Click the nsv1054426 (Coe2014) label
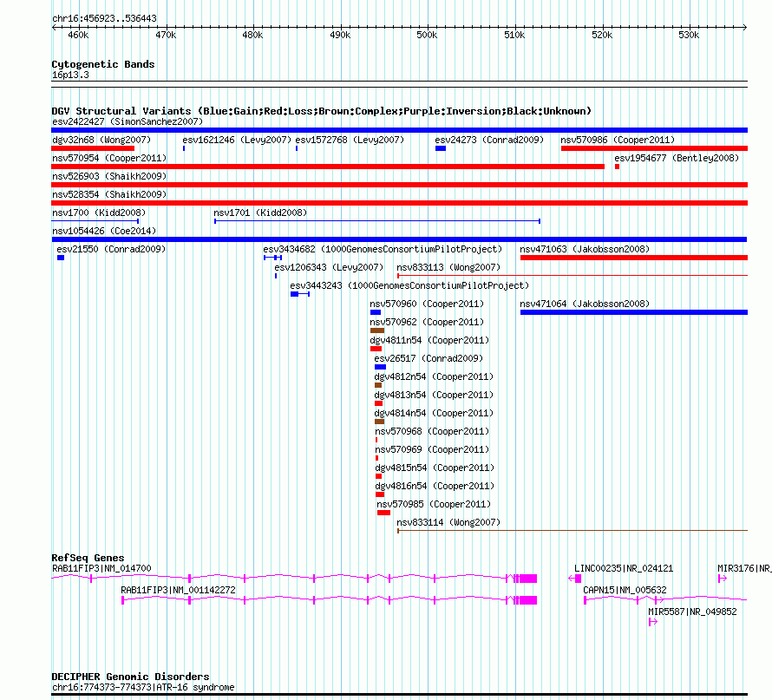 pos(104,231)
